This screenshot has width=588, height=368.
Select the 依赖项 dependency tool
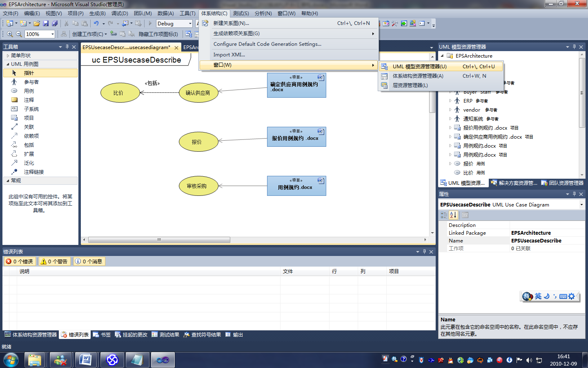[x=40, y=136]
